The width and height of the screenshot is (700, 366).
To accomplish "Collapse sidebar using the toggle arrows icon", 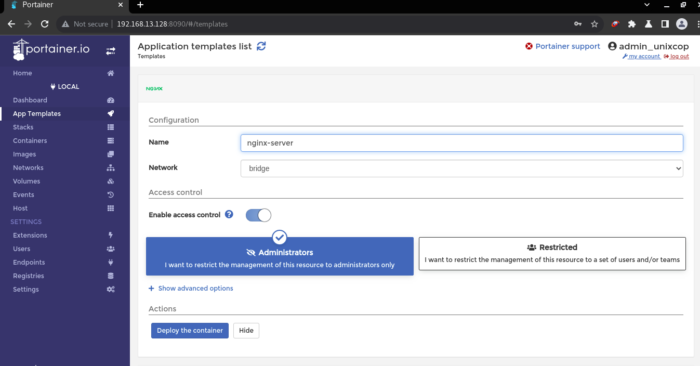I will pyautogui.click(x=110, y=51).
